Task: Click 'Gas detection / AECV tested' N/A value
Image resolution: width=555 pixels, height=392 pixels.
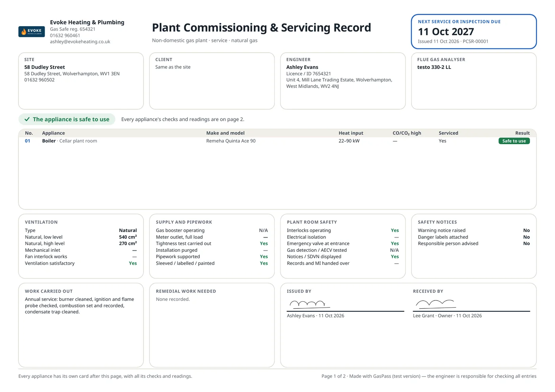Action: [x=394, y=250]
